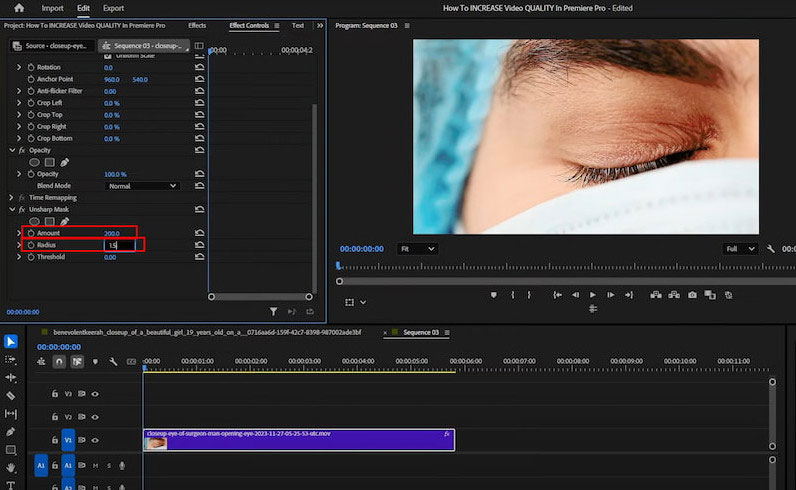Open the Fit zoom level dropdown

417,248
